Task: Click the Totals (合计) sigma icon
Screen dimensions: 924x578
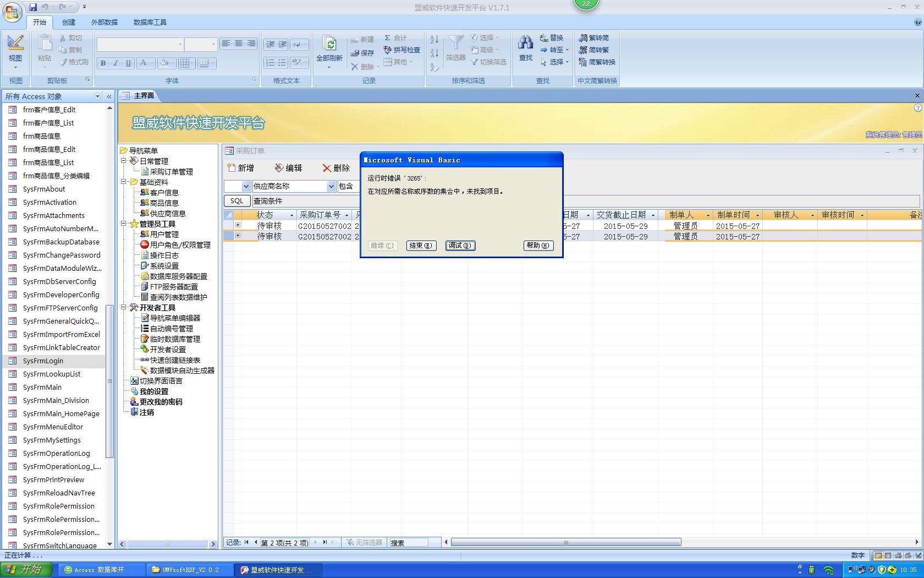Action: click(395, 38)
